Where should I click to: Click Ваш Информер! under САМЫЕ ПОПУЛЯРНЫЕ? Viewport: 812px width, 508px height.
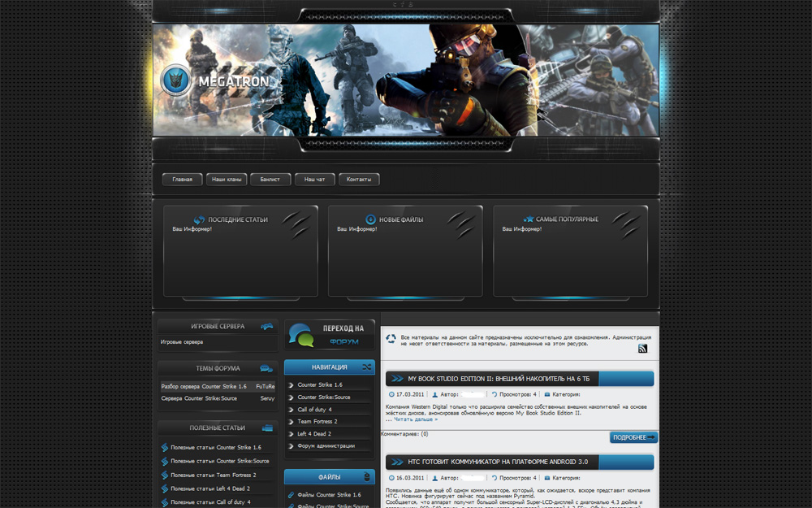(x=522, y=229)
